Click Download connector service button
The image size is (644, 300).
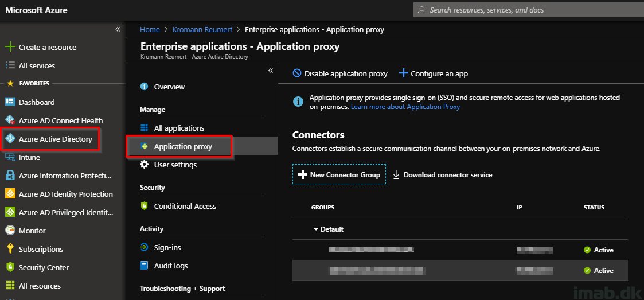[443, 174]
